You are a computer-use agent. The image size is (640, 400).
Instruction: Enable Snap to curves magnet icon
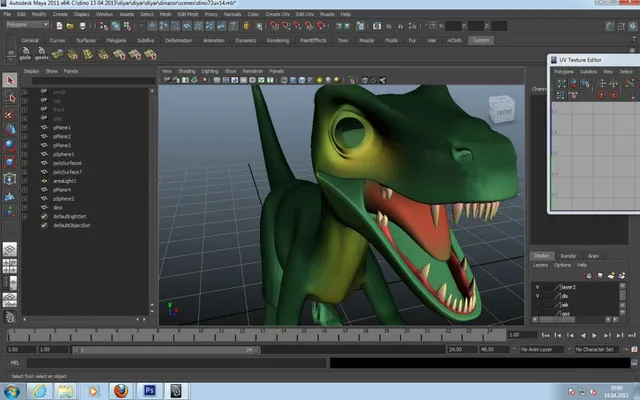click(x=286, y=26)
